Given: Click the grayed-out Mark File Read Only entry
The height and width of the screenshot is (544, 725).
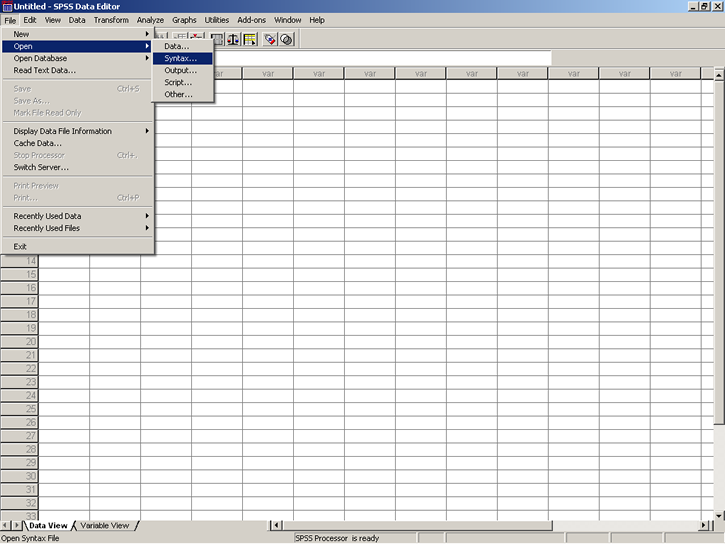Looking at the screenshot, I should [x=78, y=113].
